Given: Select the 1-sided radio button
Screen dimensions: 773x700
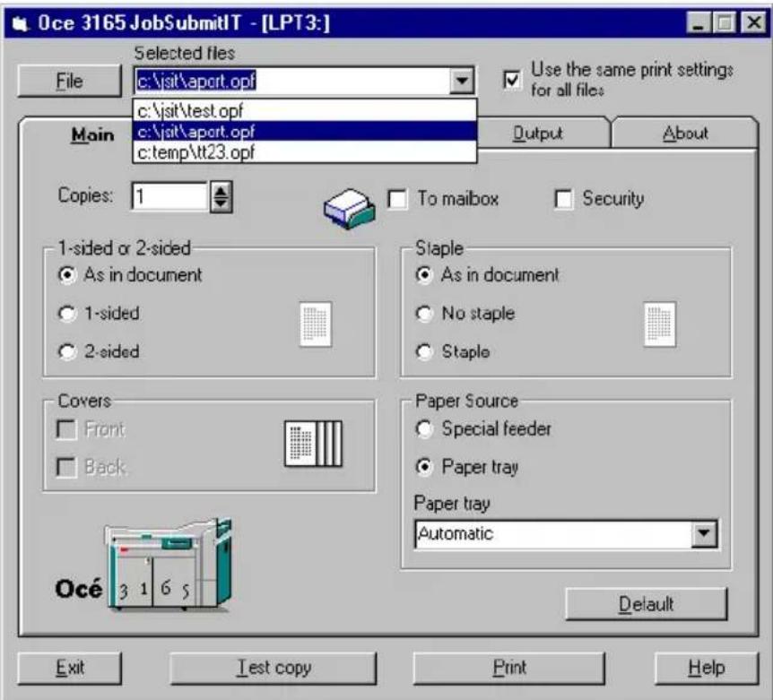Looking at the screenshot, I should coord(67,313).
